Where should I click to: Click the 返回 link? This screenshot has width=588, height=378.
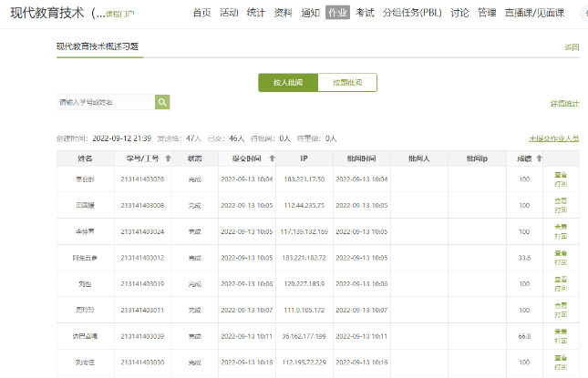point(572,46)
